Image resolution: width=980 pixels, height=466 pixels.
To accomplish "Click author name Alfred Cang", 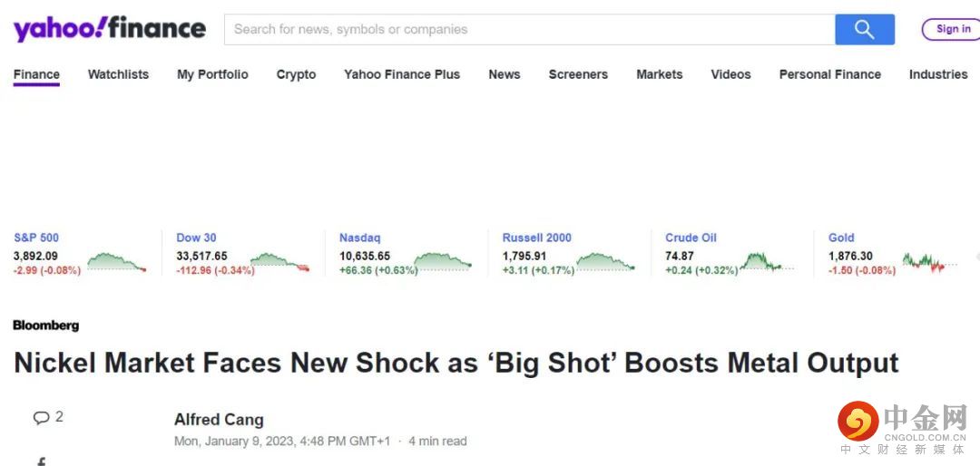I will (219, 420).
